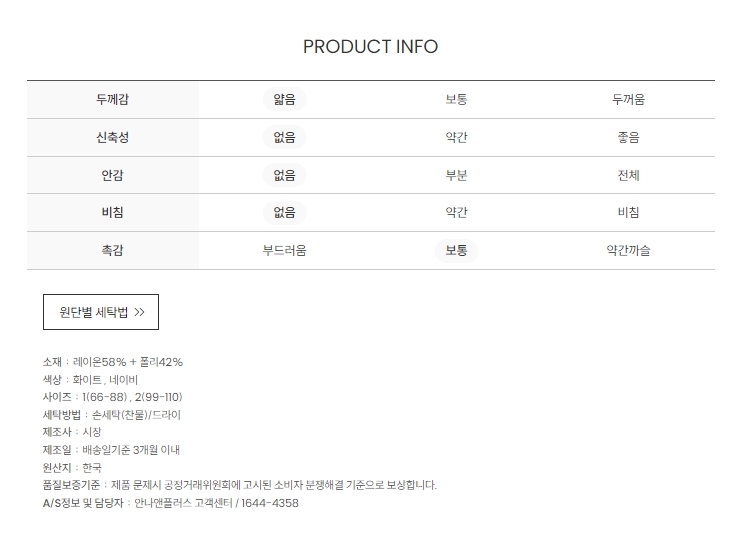Select 부드러움 texture option
Viewport: 744px width, 536px height.
[285, 250]
